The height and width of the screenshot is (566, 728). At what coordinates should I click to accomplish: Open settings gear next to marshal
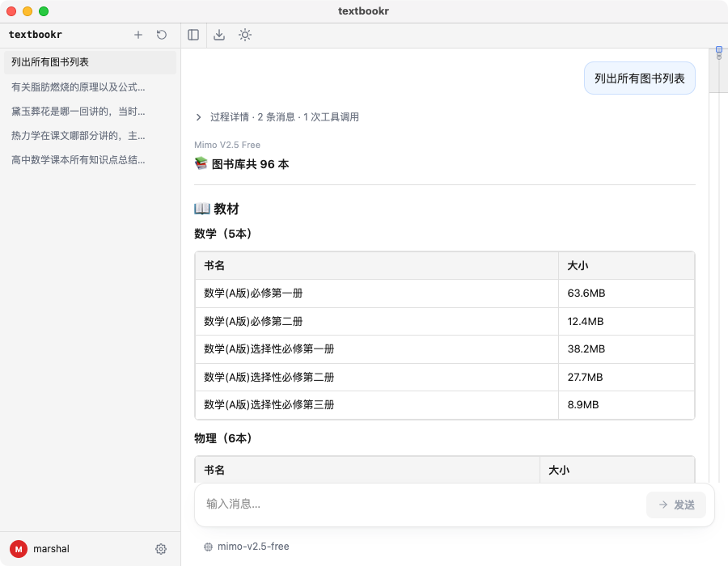[x=161, y=549]
